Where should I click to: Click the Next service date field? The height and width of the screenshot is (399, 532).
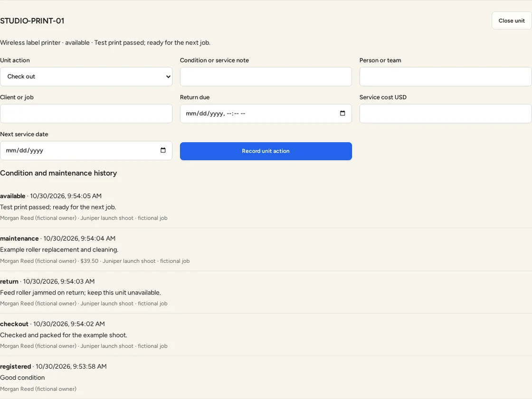86,150
